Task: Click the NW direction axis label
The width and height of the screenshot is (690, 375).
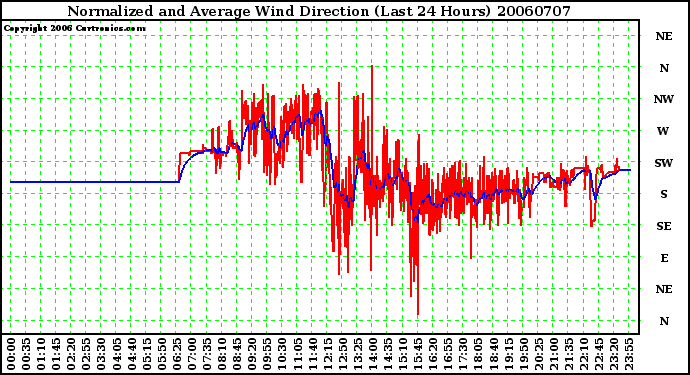Action: [x=664, y=99]
